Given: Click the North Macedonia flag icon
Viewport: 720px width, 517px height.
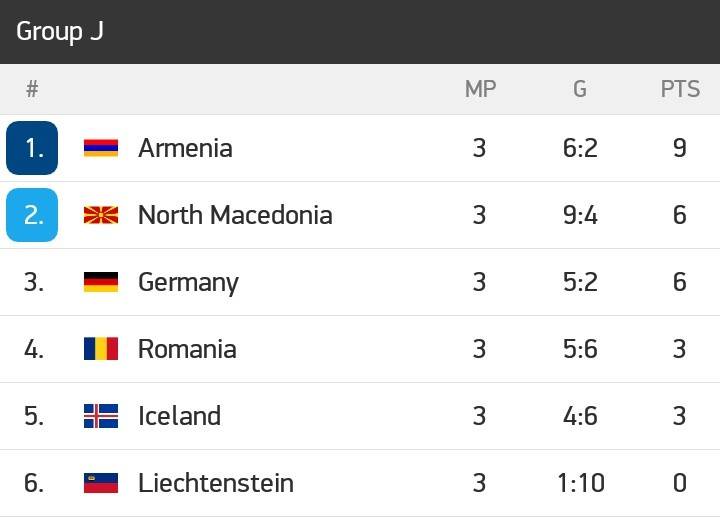Looking at the screenshot, I should pyautogui.click(x=101, y=215).
